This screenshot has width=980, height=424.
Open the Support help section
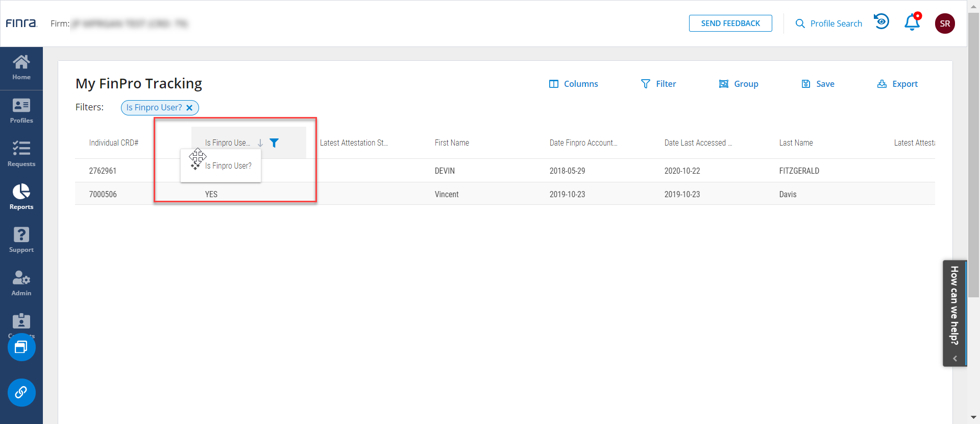pyautogui.click(x=21, y=240)
